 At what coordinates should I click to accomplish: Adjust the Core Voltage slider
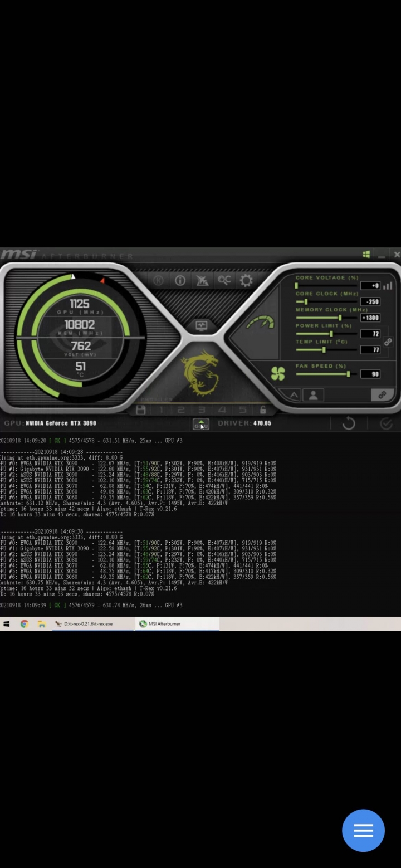click(x=326, y=286)
